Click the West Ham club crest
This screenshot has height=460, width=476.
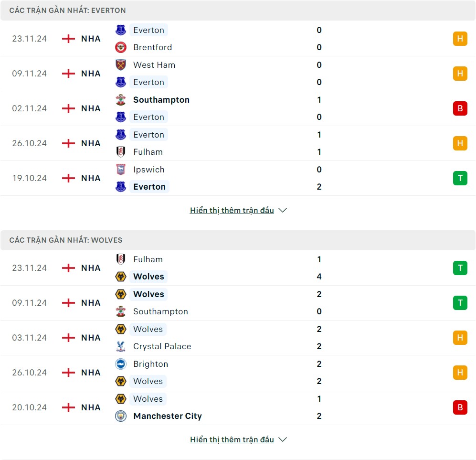[x=121, y=65]
